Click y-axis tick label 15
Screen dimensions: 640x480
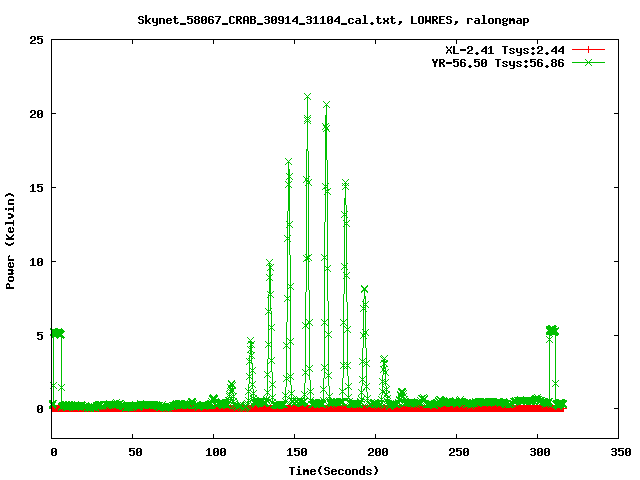point(36,188)
